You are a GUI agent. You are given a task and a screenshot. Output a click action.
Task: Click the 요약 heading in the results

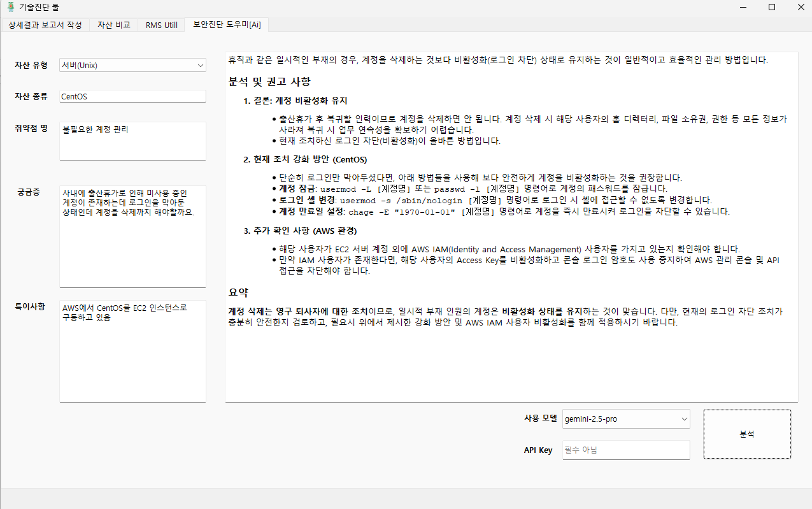(238, 292)
